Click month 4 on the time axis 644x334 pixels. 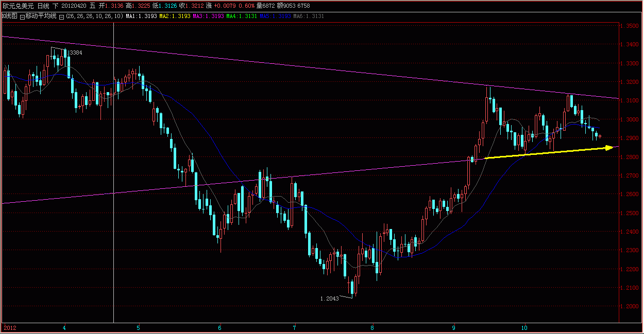[64, 327]
